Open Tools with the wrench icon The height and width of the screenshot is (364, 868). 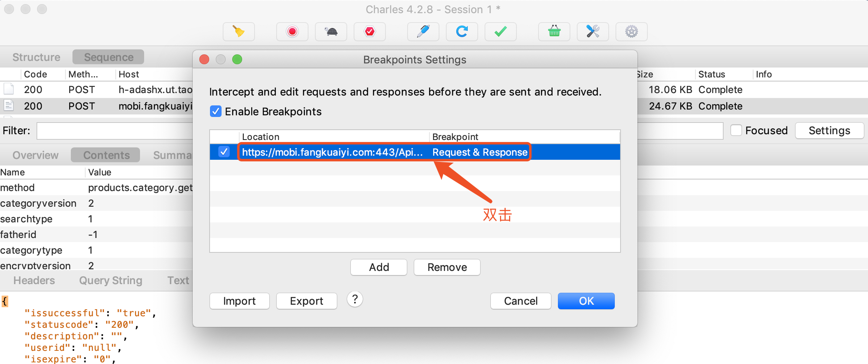(x=593, y=32)
